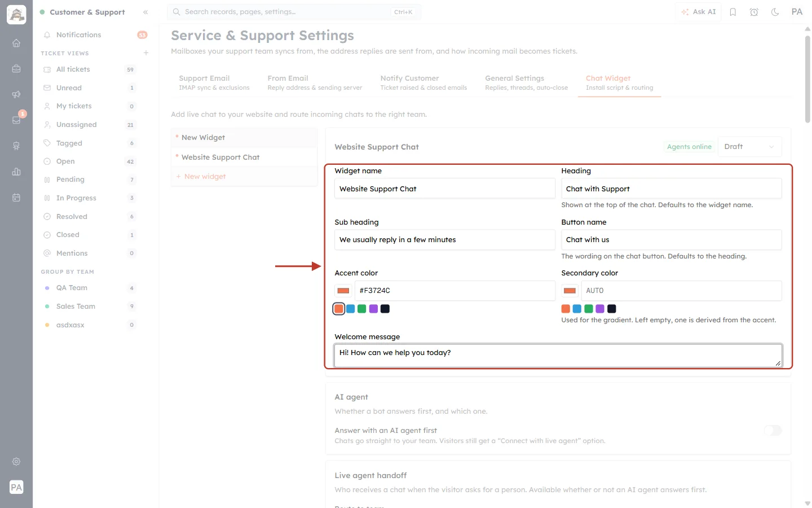Open the inbox icon with badge
812x508 pixels.
16,120
